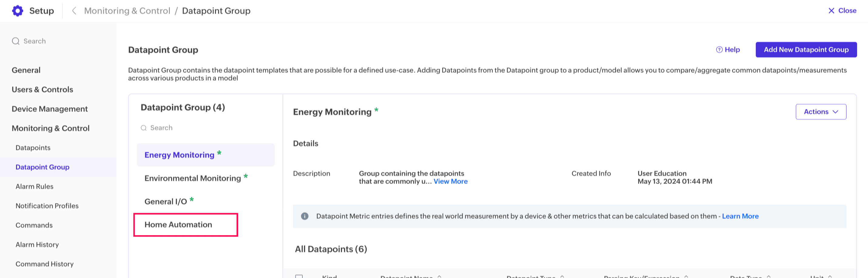This screenshot has width=868, height=278.
Task: Click the Setup gear icon
Action: pyautogui.click(x=18, y=11)
